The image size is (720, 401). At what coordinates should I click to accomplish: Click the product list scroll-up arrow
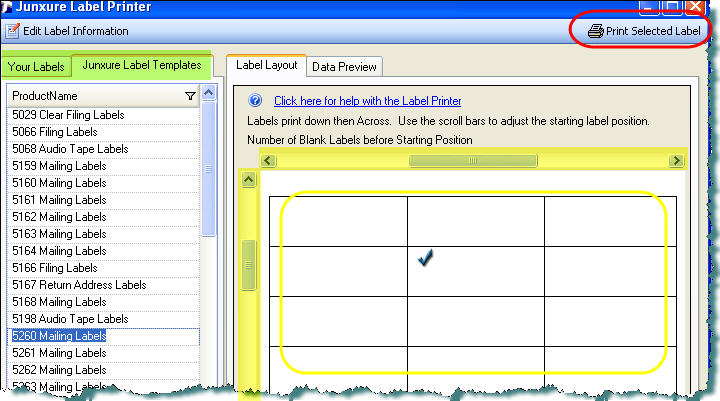tap(208, 93)
